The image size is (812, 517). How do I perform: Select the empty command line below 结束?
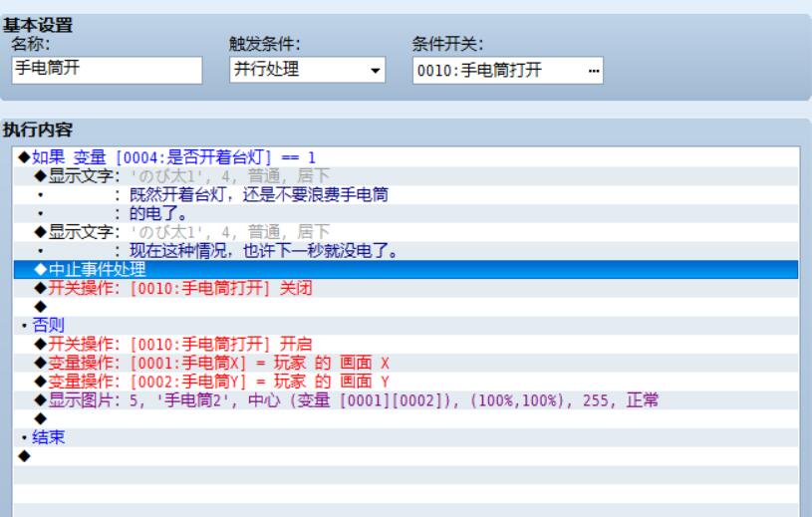406,456
